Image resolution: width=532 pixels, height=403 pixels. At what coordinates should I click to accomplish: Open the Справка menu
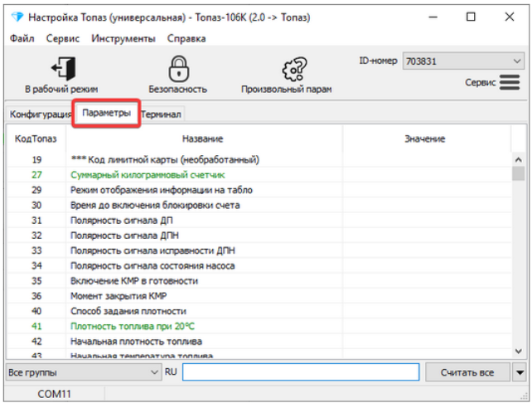coord(186,38)
